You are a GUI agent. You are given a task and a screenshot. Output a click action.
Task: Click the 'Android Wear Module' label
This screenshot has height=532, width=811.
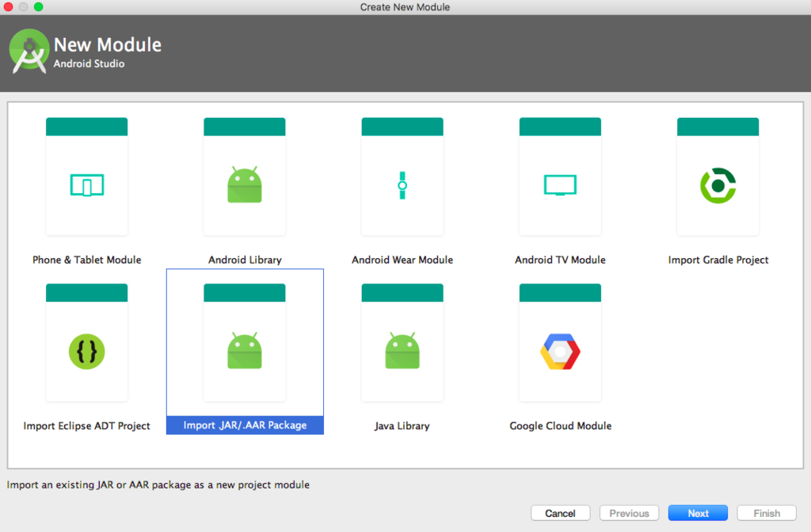coord(402,260)
